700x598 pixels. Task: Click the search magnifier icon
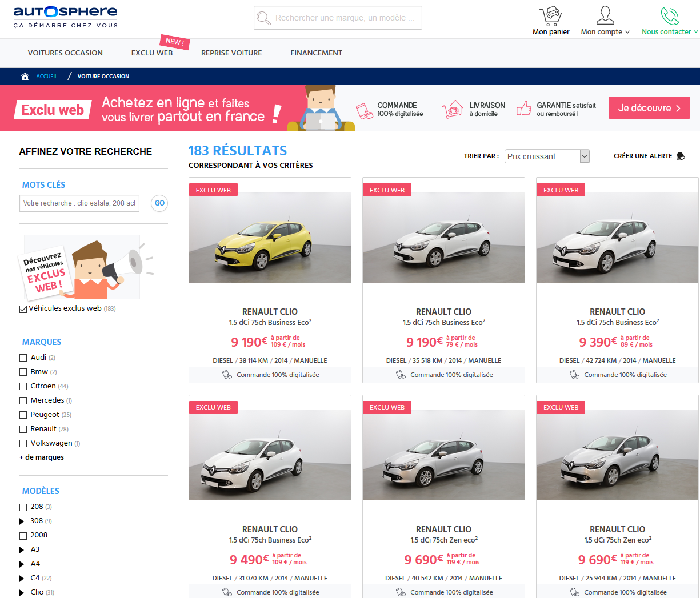tap(263, 18)
